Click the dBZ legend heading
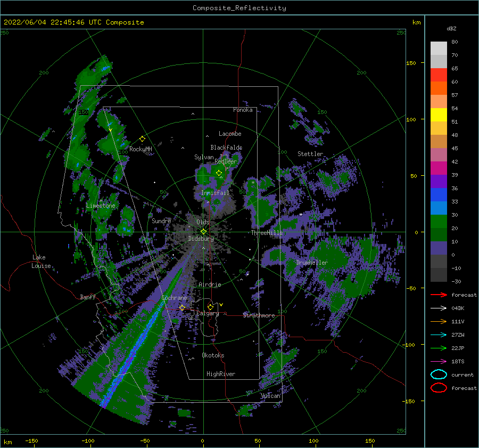This screenshot has width=479, height=448. pos(451,29)
